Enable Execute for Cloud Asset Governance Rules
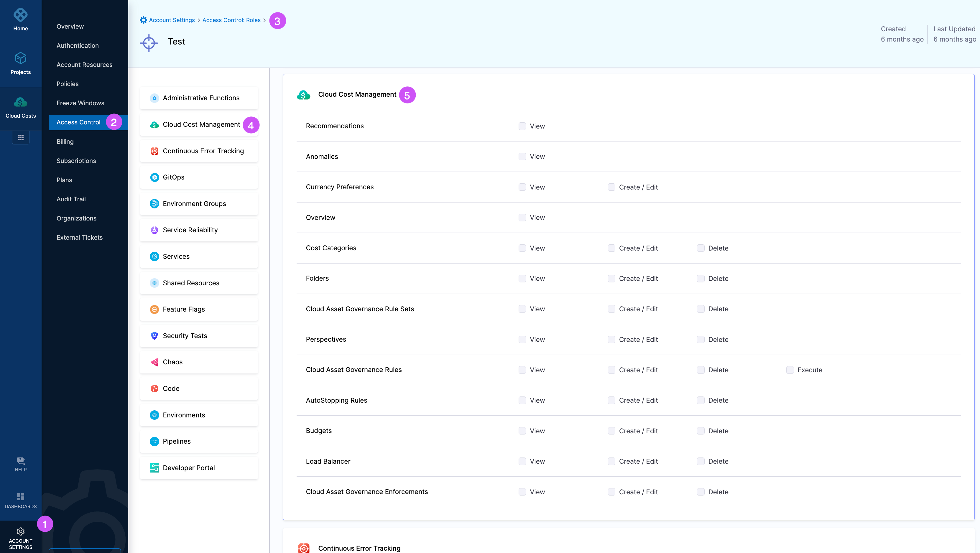980x553 pixels. pos(790,370)
